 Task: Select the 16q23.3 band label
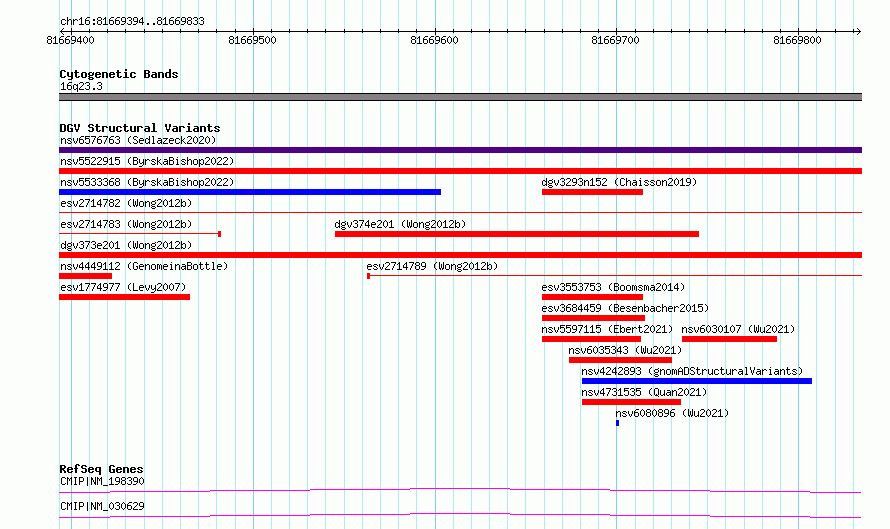pyautogui.click(x=81, y=86)
